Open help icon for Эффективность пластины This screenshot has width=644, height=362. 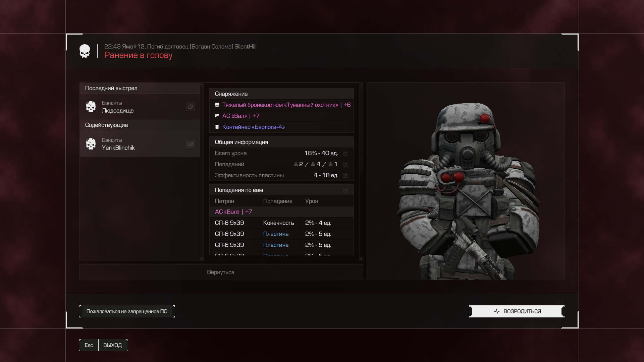coord(346,175)
